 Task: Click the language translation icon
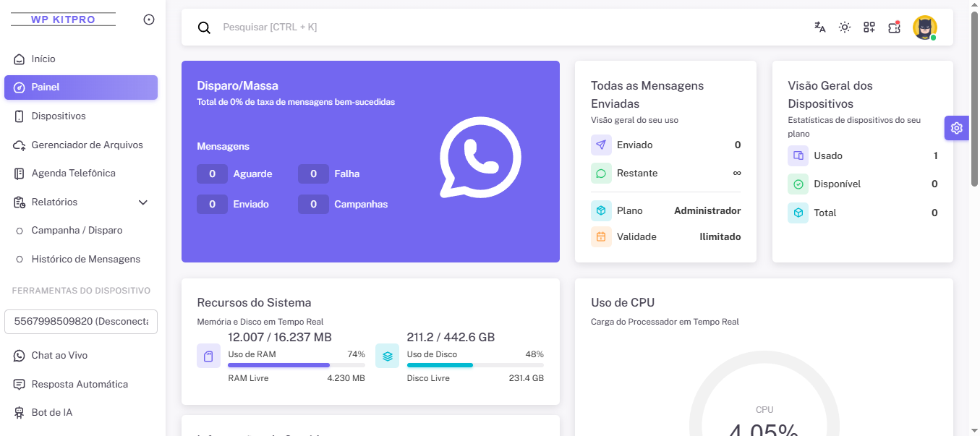click(x=819, y=27)
